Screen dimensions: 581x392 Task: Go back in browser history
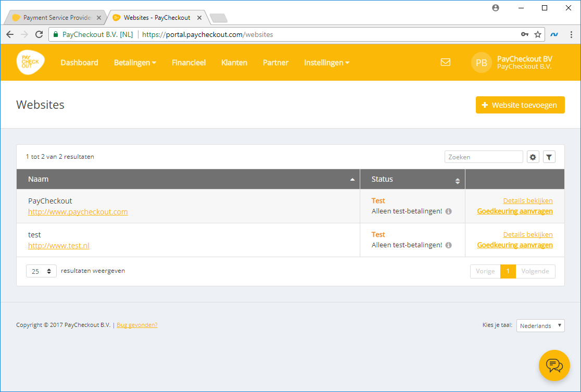pos(10,34)
